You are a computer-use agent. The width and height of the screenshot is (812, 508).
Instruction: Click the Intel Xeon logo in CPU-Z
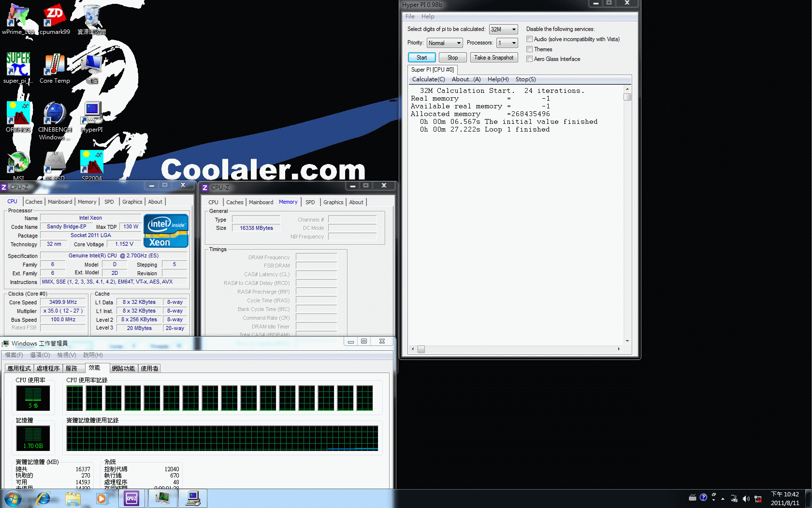(166, 231)
